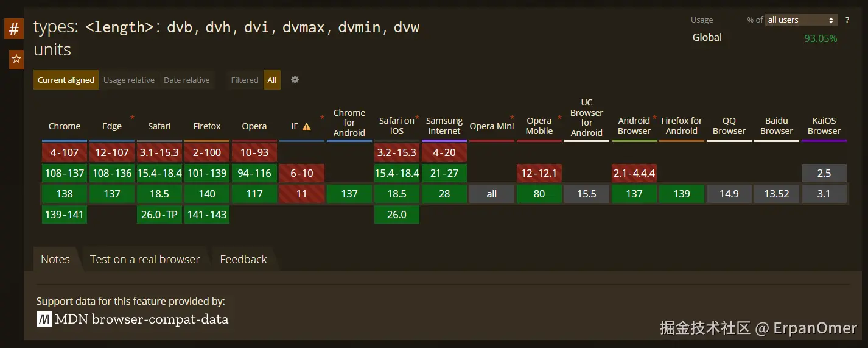The width and height of the screenshot is (868, 348).
Task: Open 'Test on a real browser' tab
Action: point(145,259)
